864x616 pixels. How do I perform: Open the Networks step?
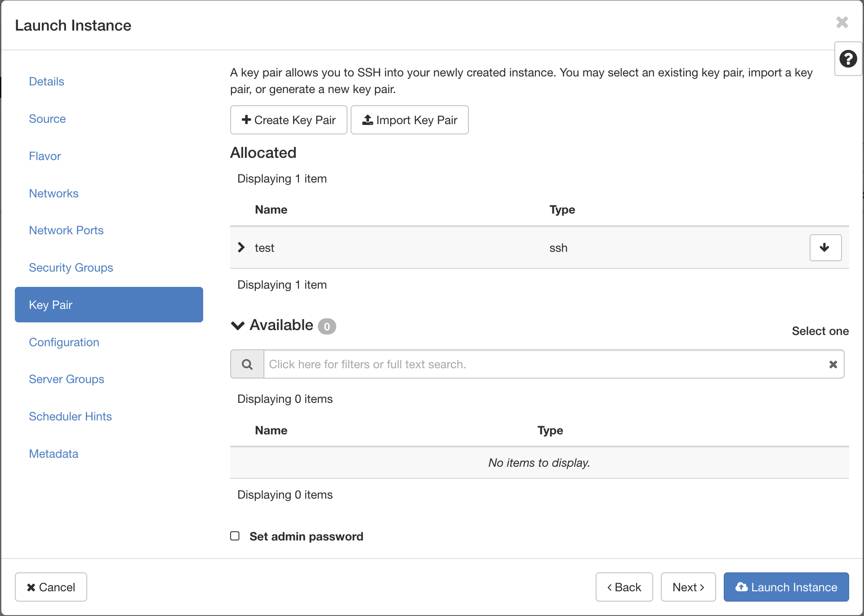coord(54,193)
